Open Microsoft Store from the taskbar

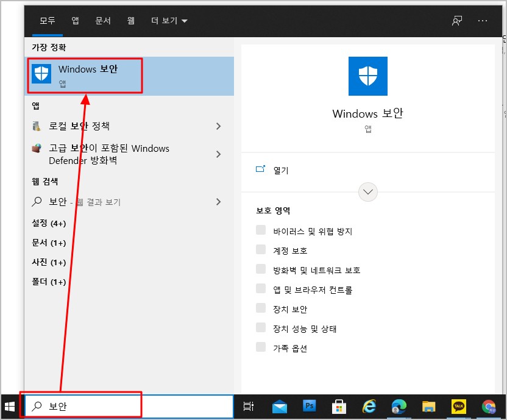click(x=339, y=407)
